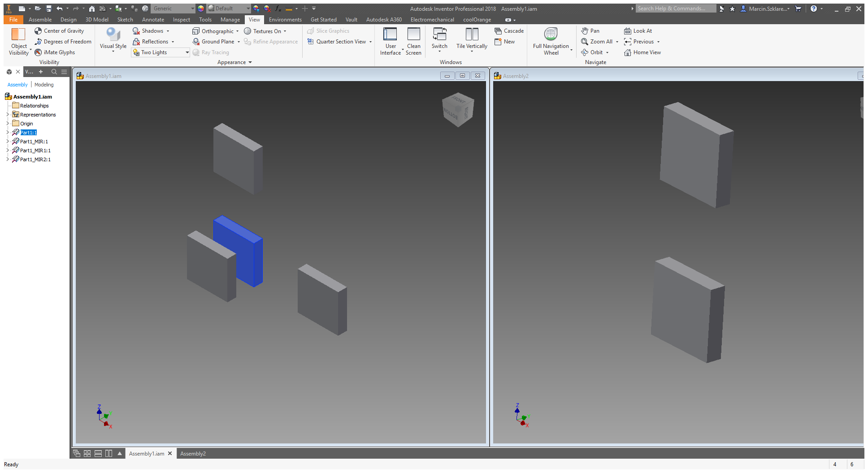Click Switch in the Windows panel

click(439, 40)
